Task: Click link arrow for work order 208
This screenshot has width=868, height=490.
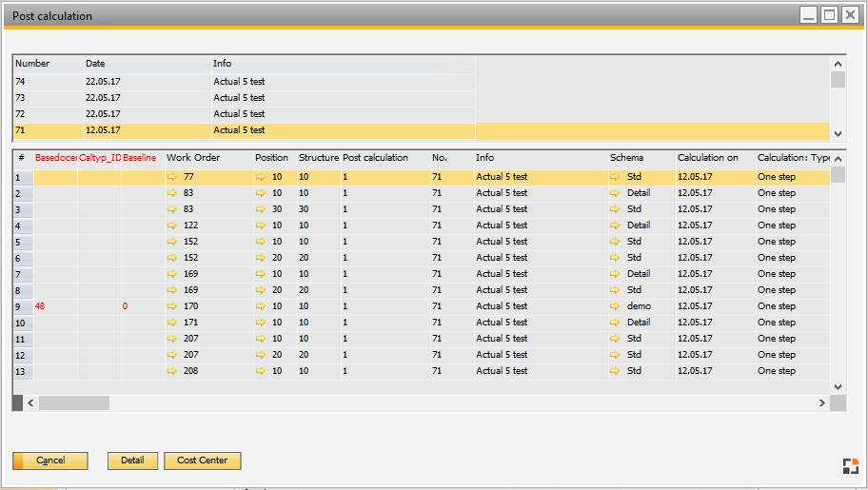Action: 172,371
